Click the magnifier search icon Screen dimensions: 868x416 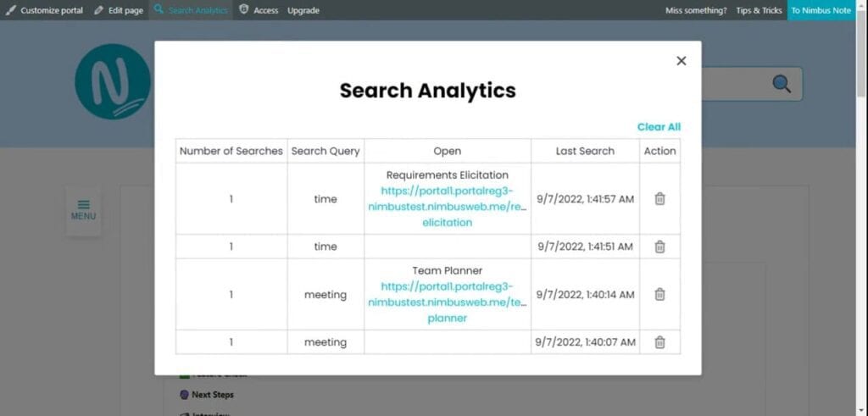tap(781, 84)
